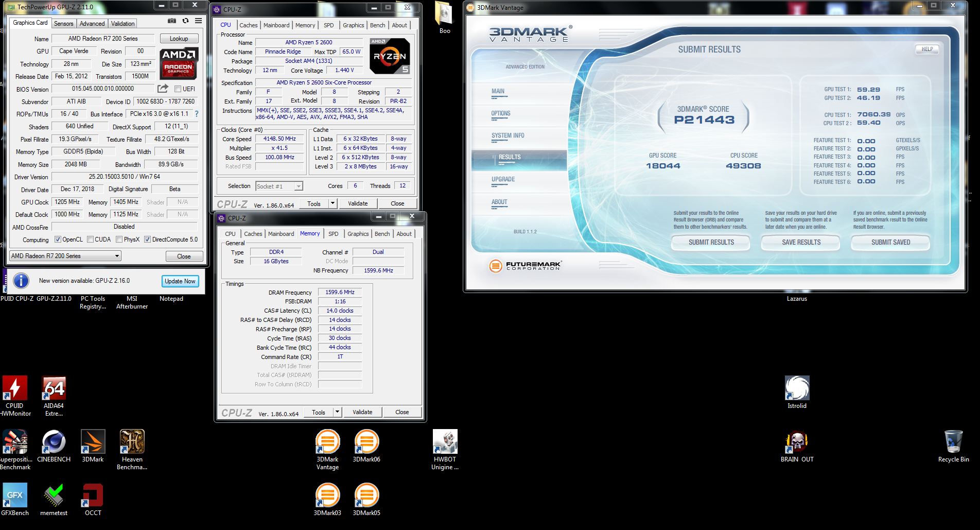
Task: Open Graphics tab in lower CPU-Z window
Action: (358, 234)
